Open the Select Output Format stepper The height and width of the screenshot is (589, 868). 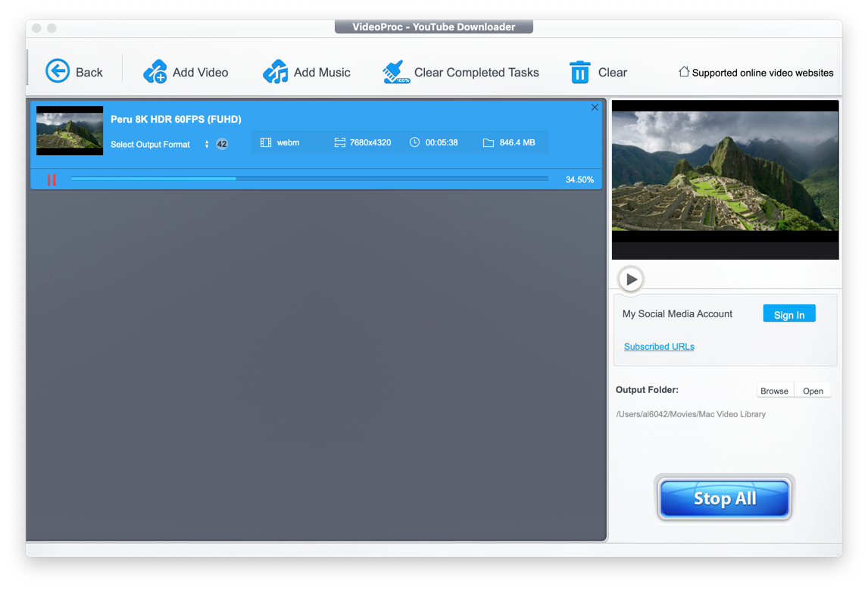pyautogui.click(x=207, y=145)
